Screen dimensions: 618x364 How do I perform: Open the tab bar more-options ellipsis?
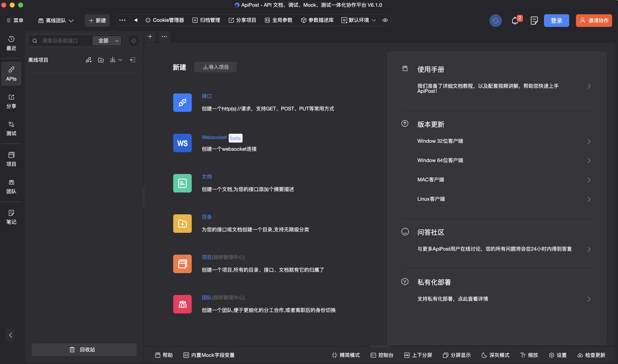164,37
